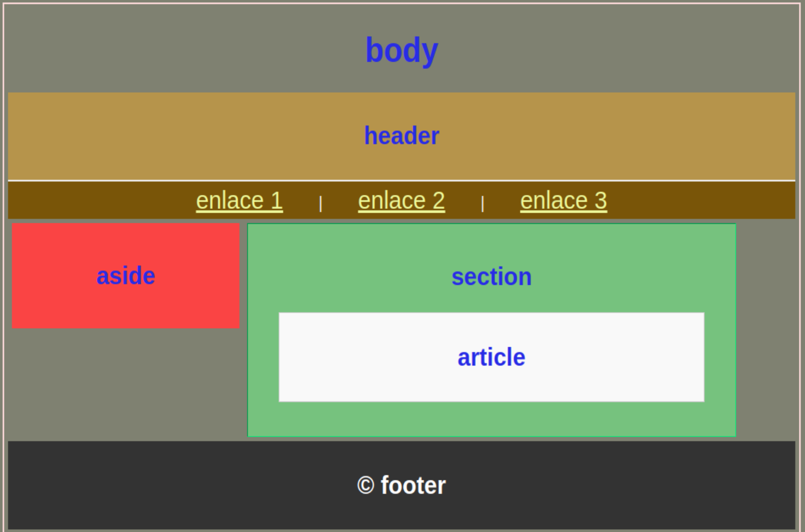Click the article title text

(492, 357)
